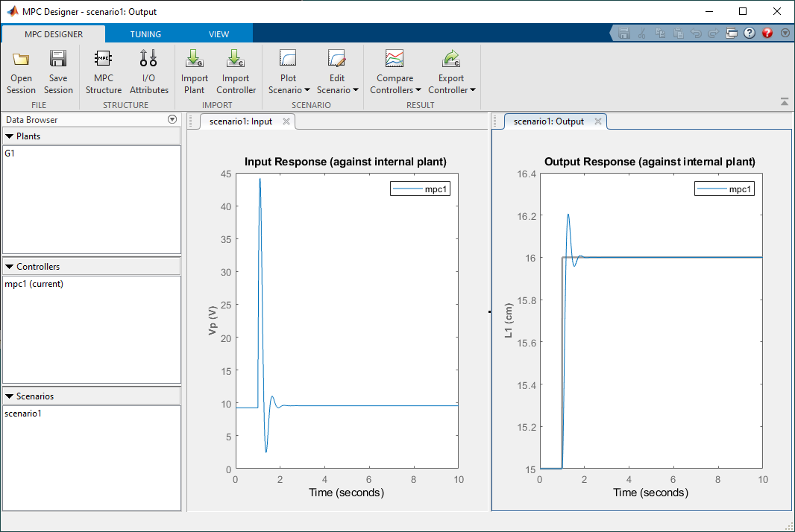This screenshot has height=532, width=795.
Task: Click the switch windows icon in the quick access bar
Action: 732,34
